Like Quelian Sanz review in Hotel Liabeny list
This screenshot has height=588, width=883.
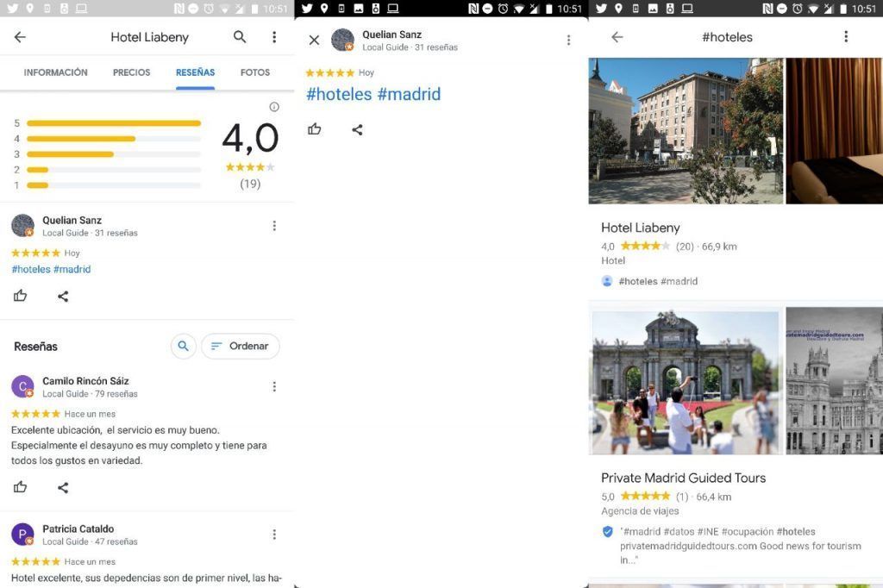tap(21, 296)
